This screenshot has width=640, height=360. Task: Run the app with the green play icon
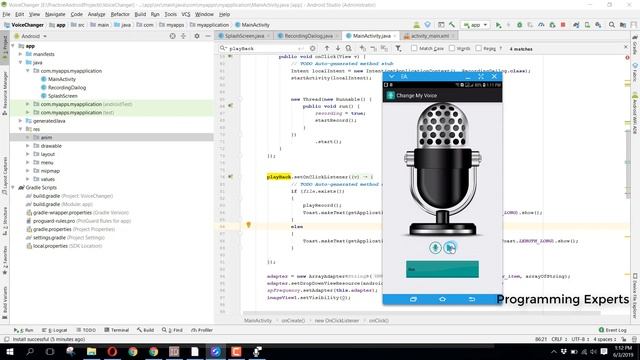click(498, 25)
